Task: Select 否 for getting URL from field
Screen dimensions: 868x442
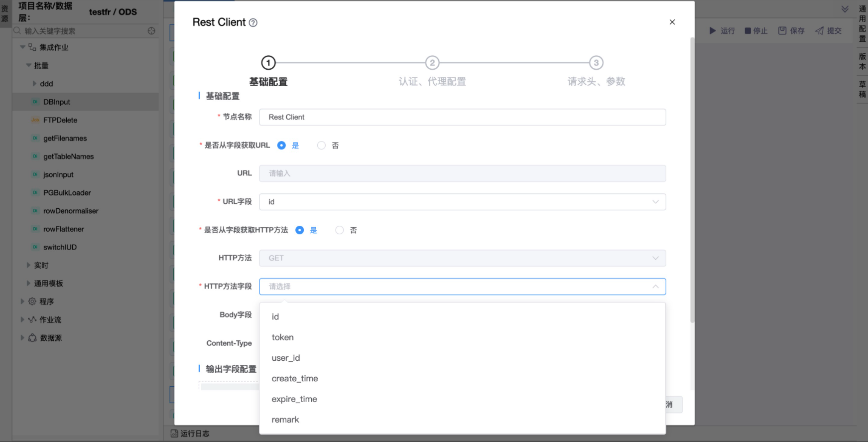Action: [x=322, y=146]
